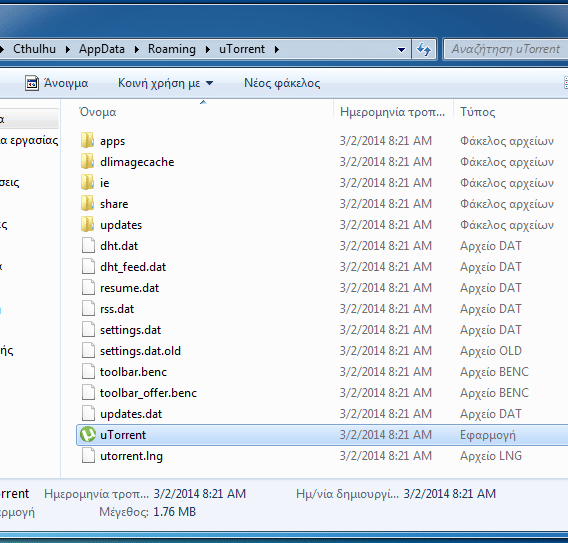Click the Άνοιγμα toolbar icon

[x=32, y=83]
